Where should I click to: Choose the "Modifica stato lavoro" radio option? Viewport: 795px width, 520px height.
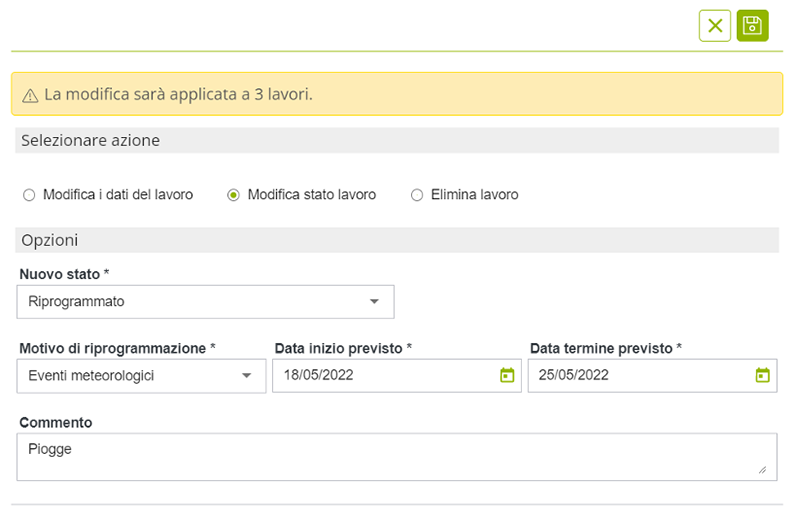tap(234, 195)
